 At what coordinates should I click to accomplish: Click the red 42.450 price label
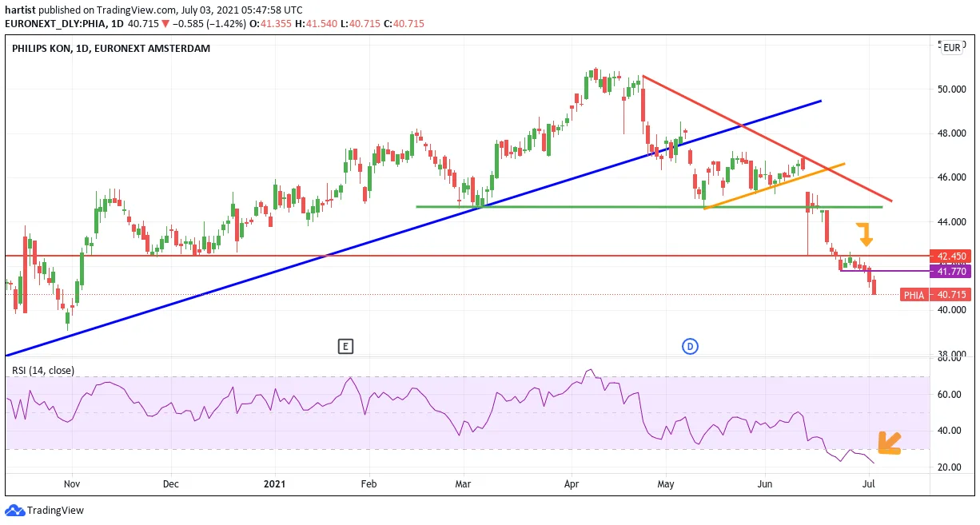point(950,256)
